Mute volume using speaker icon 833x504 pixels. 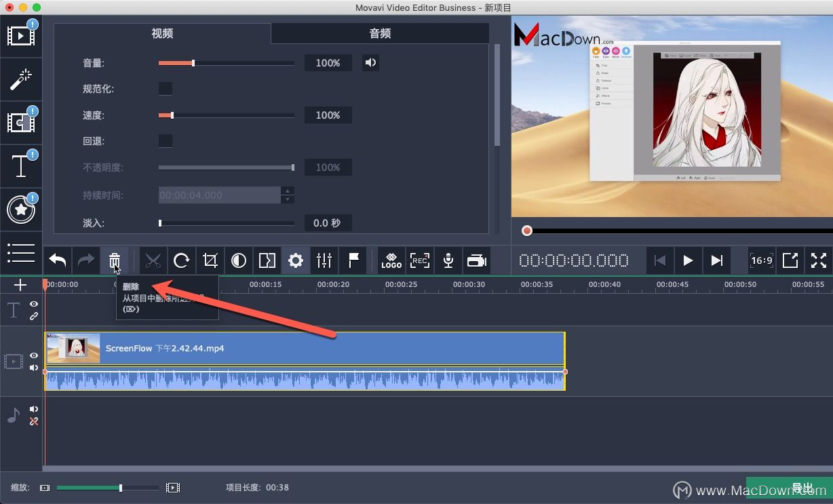click(x=370, y=63)
